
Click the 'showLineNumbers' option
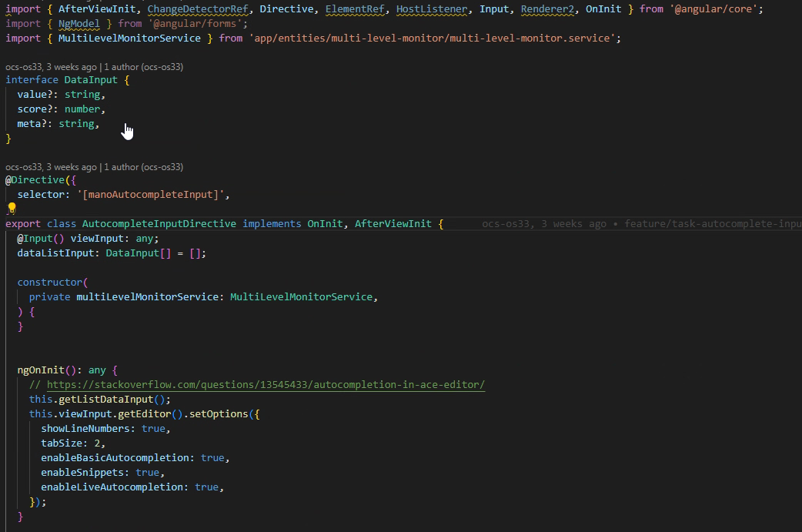tap(85, 429)
